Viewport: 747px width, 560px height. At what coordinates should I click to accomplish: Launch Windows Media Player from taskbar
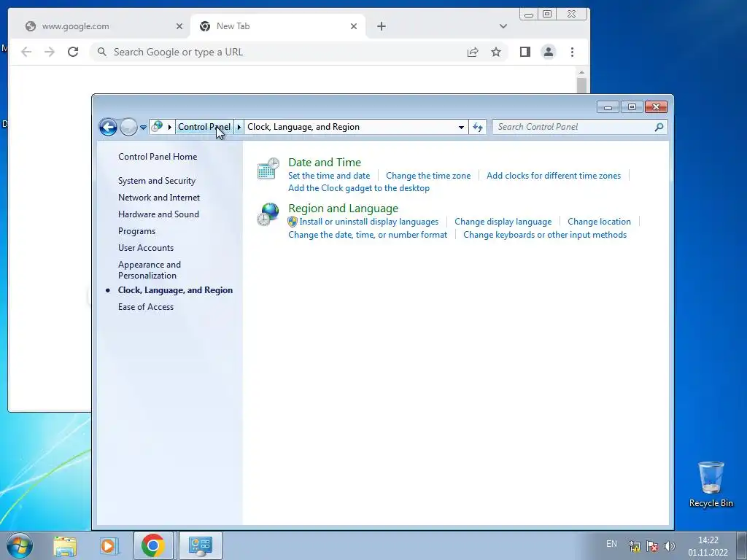[x=109, y=545]
